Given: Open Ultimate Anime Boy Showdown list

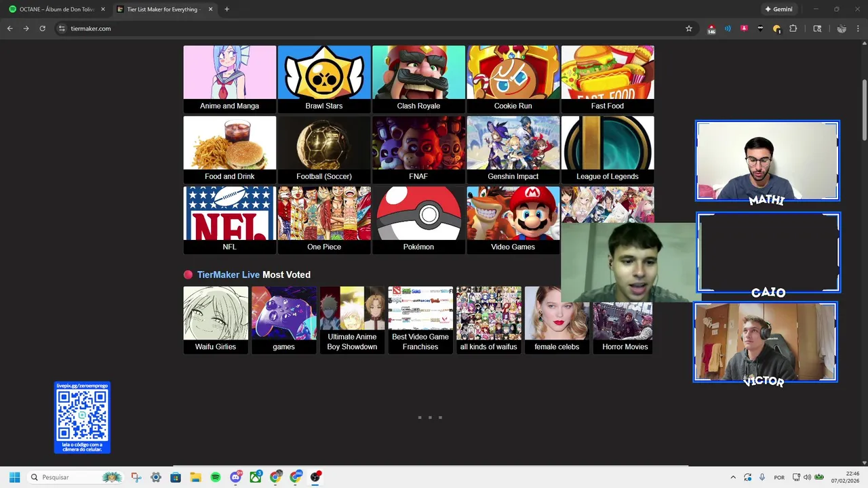Looking at the screenshot, I should (x=352, y=320).
